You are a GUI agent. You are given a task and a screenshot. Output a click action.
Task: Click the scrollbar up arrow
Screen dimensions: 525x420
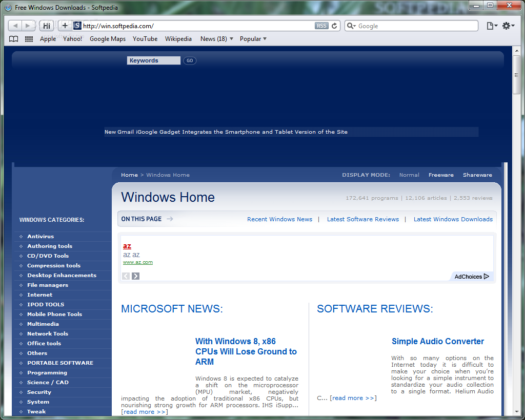516,51
